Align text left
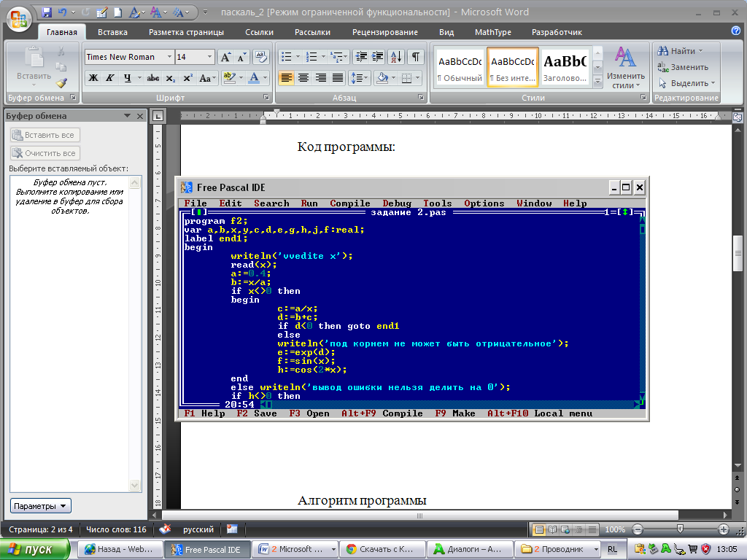Image resolution: width=747 pixels, height=560 pixels. (x=286, y=77)
